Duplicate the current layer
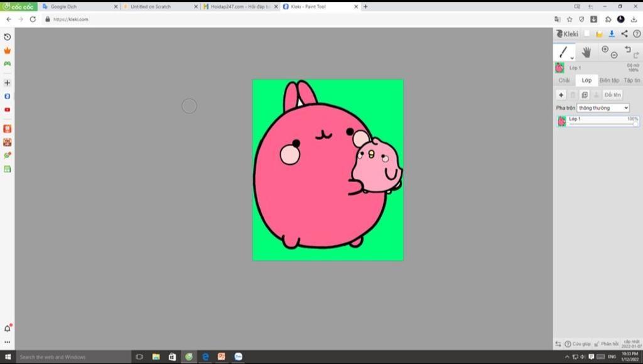The image size is (643, 364). tap(585, 95)
